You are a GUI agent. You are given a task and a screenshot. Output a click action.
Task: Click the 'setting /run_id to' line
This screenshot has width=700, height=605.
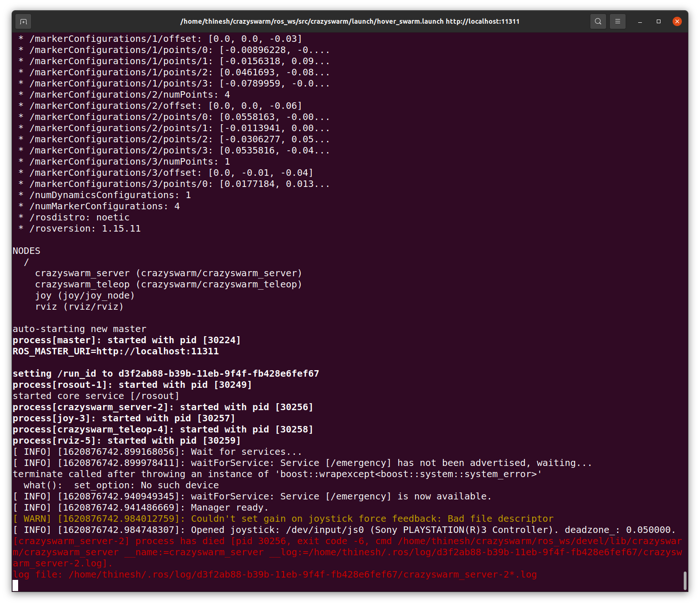(166, 374)
